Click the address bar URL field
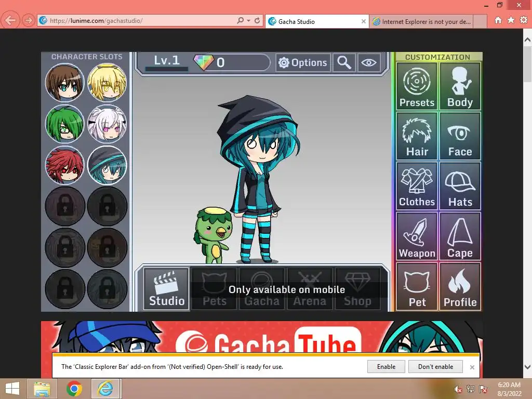 (x=136, y=20)
